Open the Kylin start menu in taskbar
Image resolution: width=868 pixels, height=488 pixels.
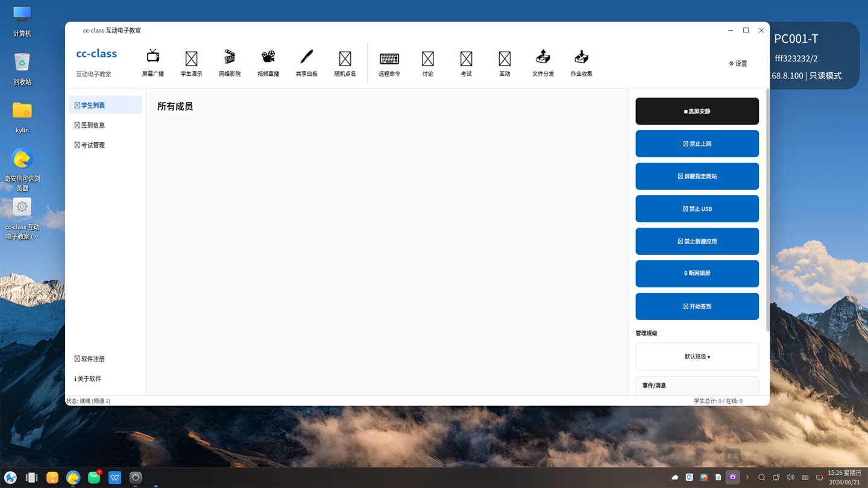pyautogui.click(x=10, y=478)
